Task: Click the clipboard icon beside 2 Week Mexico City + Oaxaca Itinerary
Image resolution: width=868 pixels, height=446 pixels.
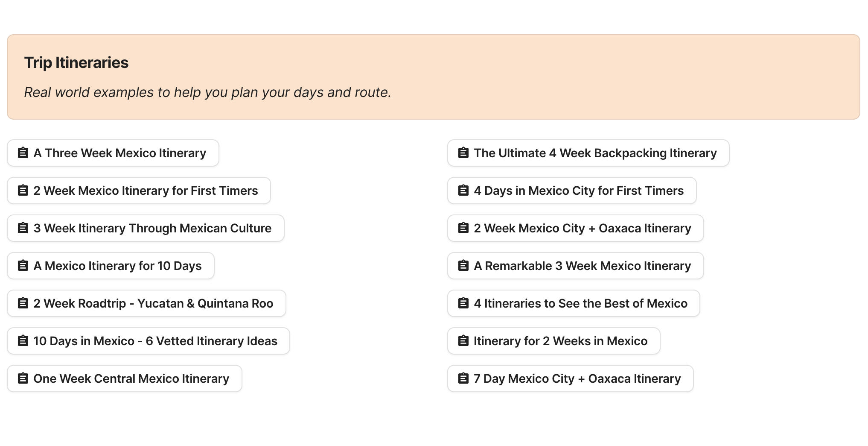Action: click(463, 228)
